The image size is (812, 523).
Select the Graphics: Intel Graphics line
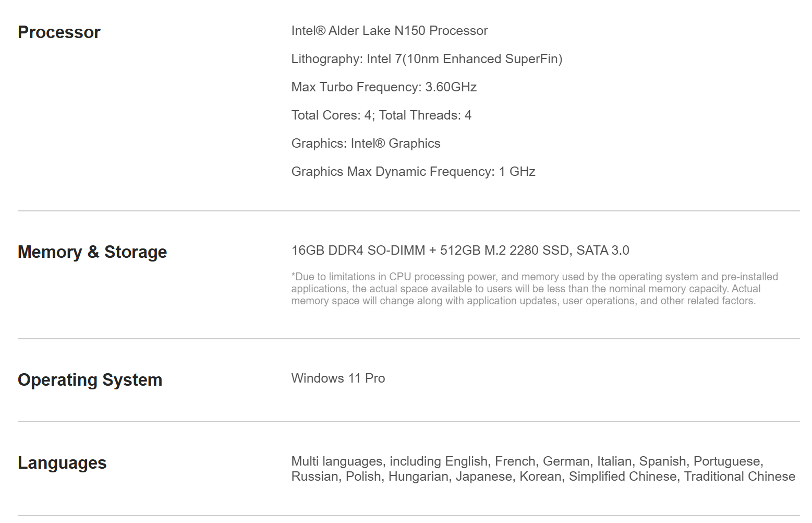(365, 144)
